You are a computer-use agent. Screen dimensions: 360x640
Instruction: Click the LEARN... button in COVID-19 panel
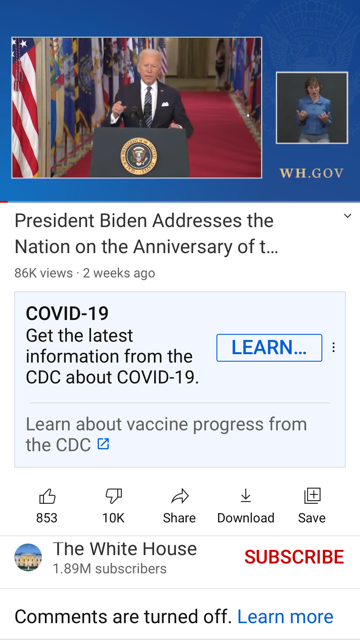pos(269,348)
